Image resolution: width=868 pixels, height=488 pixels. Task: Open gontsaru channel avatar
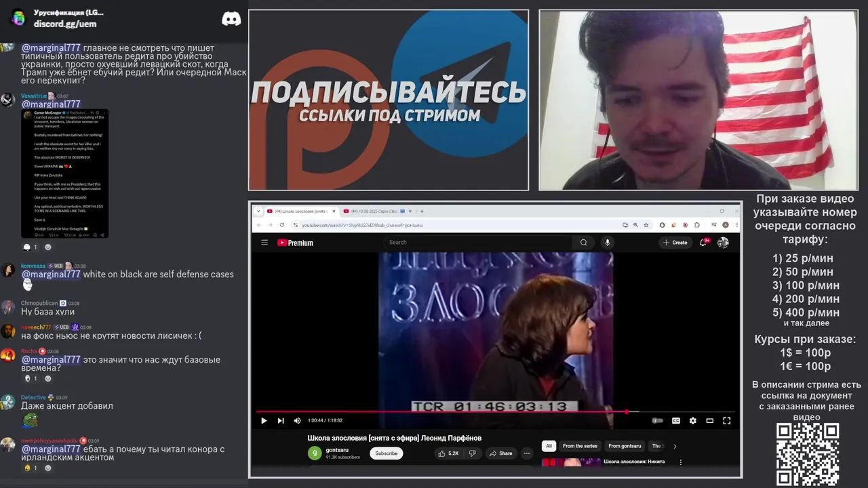click(x=315, y=453)
